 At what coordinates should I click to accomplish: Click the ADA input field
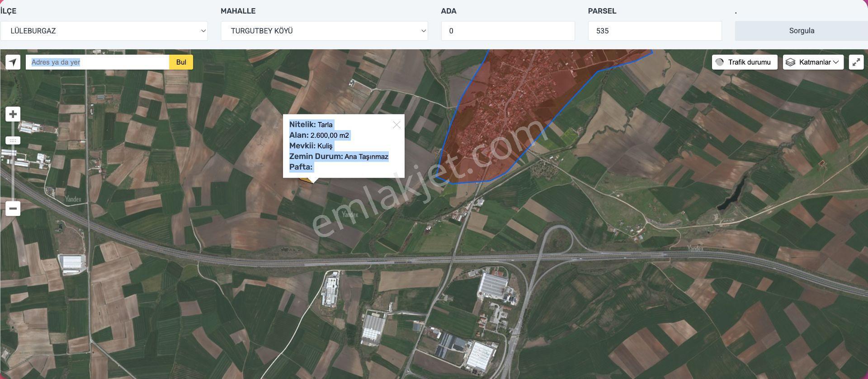pyautogui.click(x=508, y=31)
